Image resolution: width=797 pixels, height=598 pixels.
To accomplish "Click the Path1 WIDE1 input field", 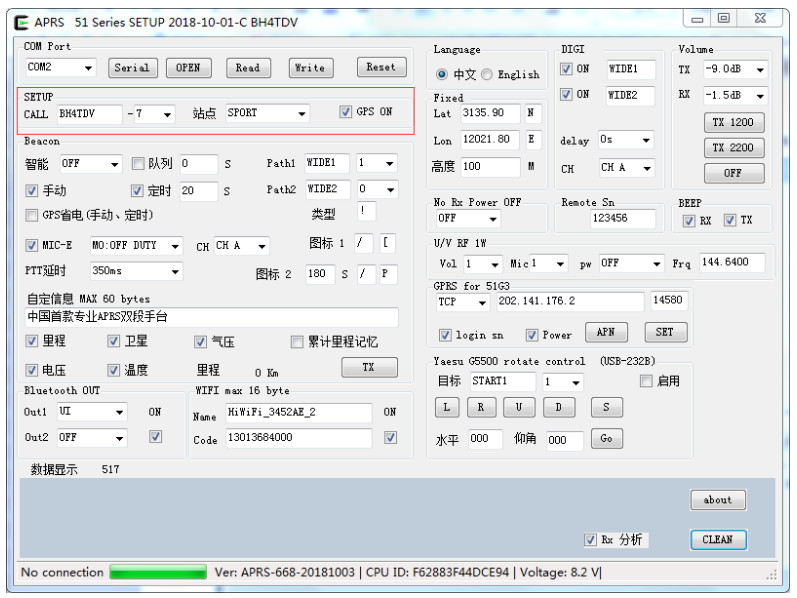I will point(327,163).
